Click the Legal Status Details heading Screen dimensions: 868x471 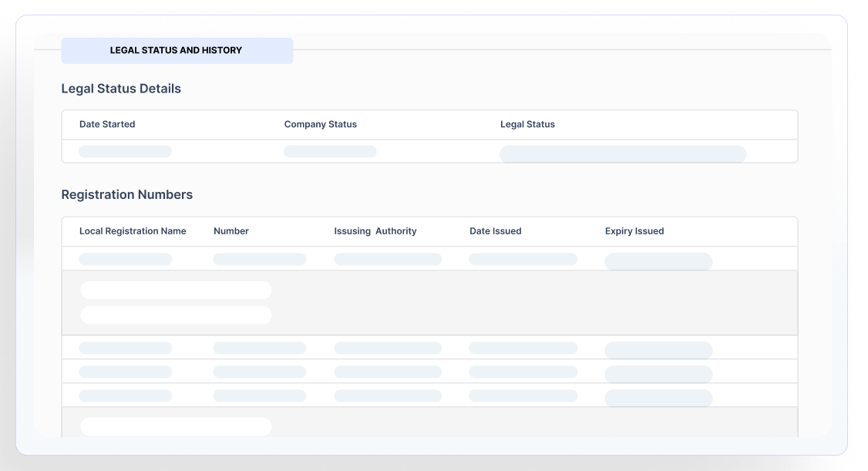tap(121, 89)
